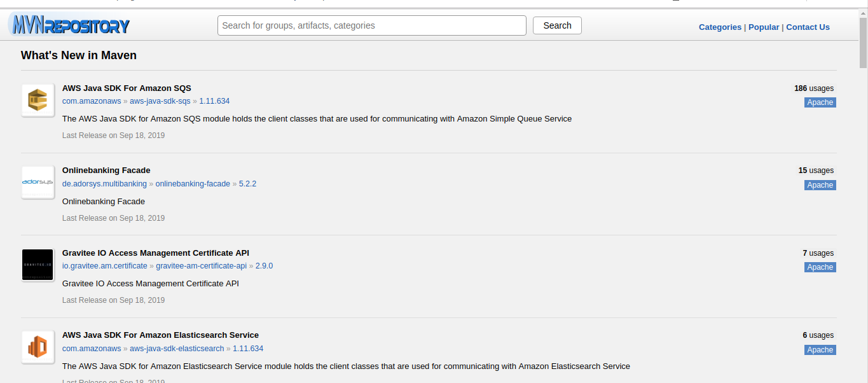Image resolution: width=868 pixels, height=383 pixels.
Task: Open com.amazonaws group of the Elasticsearch entry
Action: [92, 349]
